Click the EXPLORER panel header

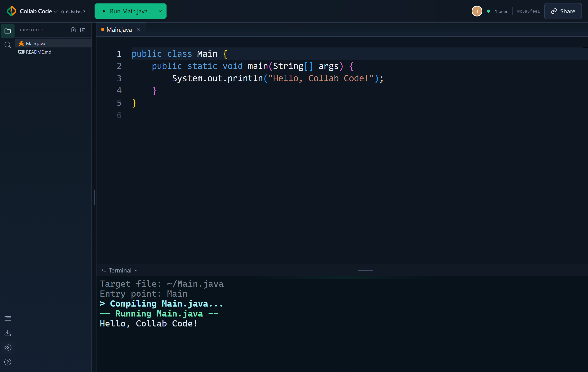32,30
